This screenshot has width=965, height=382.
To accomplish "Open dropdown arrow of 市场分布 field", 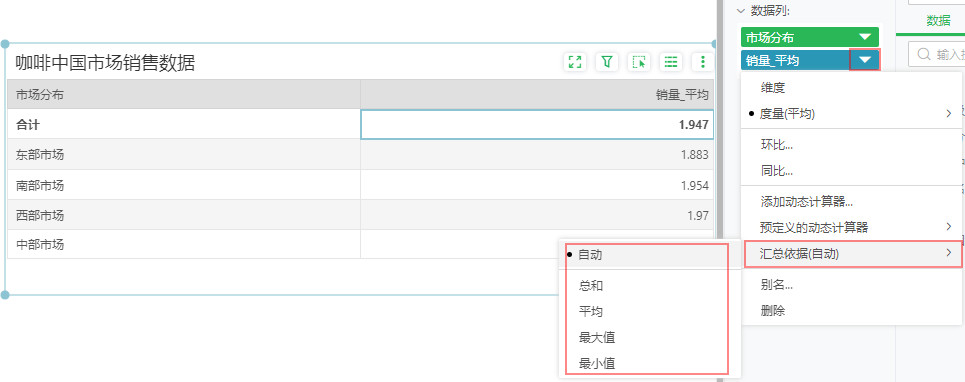I will pos(865,37).
